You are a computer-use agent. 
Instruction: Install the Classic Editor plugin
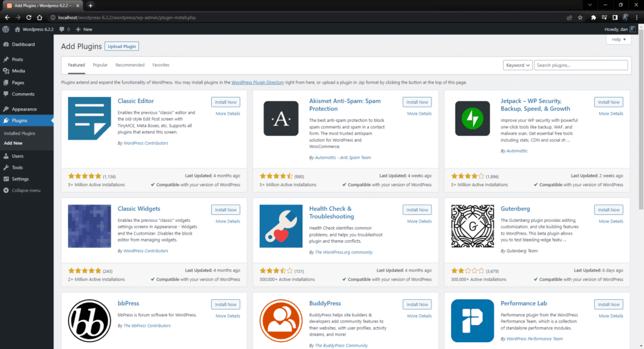coord(226,102)
